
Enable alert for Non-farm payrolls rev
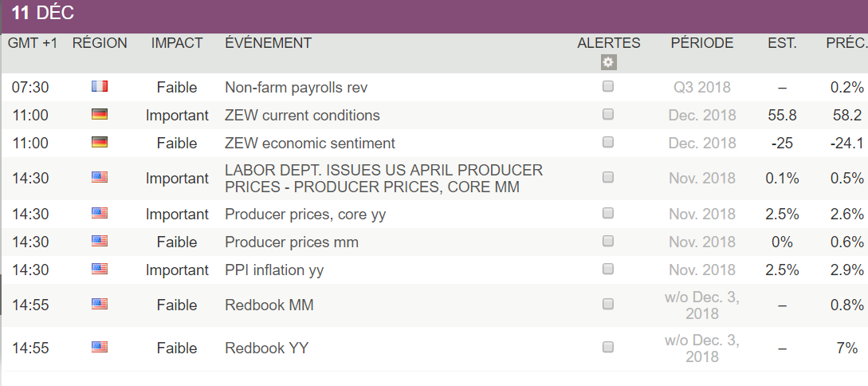point(608,86)
